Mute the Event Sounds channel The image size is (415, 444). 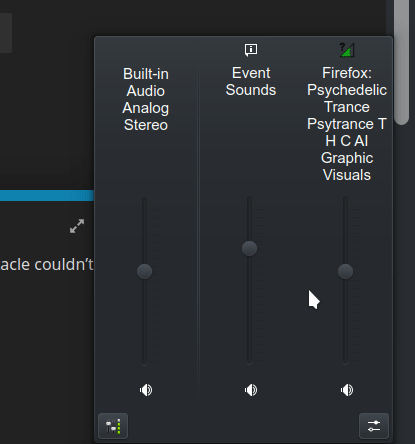pyautogui.click(x=251, y=390)
